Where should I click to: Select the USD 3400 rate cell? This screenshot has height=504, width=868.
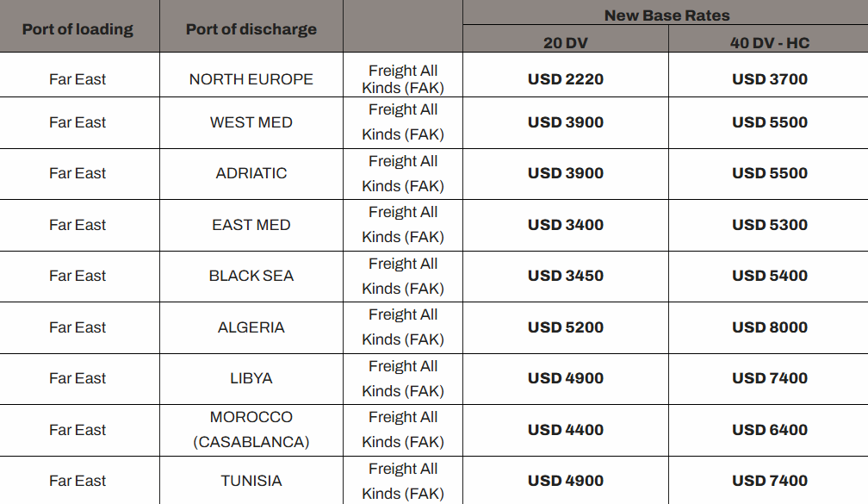click(x=565, y=225)
